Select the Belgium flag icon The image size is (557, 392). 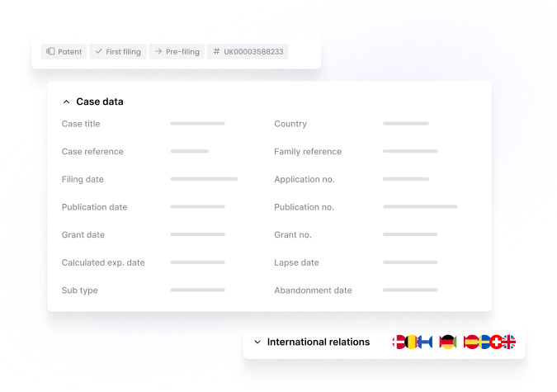click(x=412, y=342)
